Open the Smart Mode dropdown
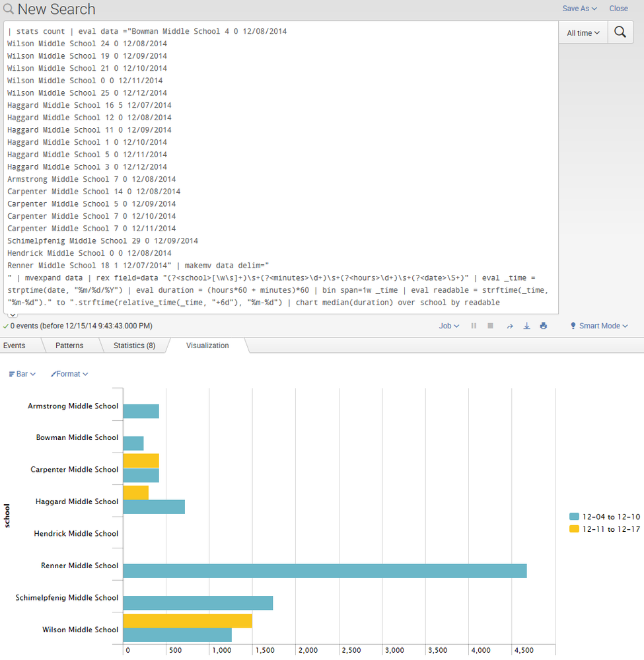The height and width of the screenshot is (660, 644). coord(598,326)
